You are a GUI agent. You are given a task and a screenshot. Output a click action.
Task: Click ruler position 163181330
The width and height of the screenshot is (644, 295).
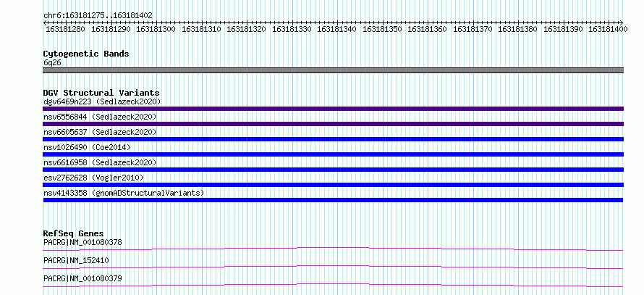(x=292, y=29)
